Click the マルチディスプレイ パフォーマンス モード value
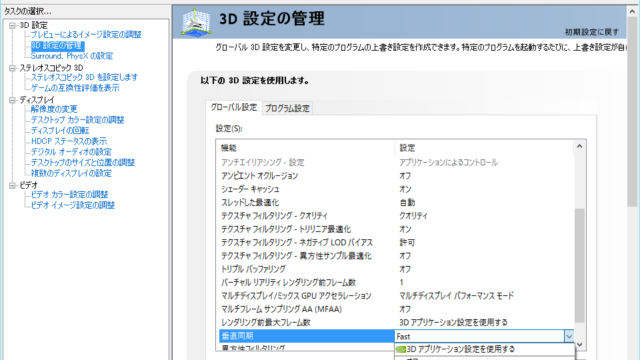640x360 pixels. [456, 296]
